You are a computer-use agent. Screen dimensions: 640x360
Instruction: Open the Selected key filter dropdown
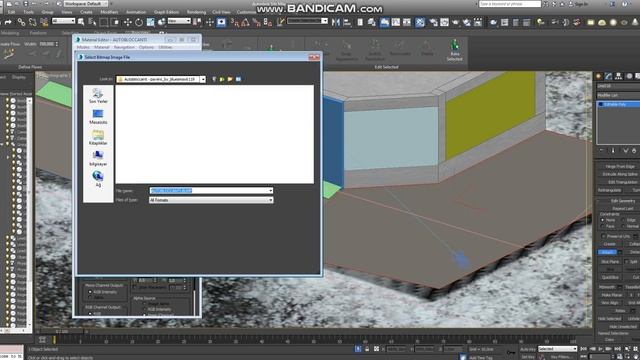pos(557,349)
